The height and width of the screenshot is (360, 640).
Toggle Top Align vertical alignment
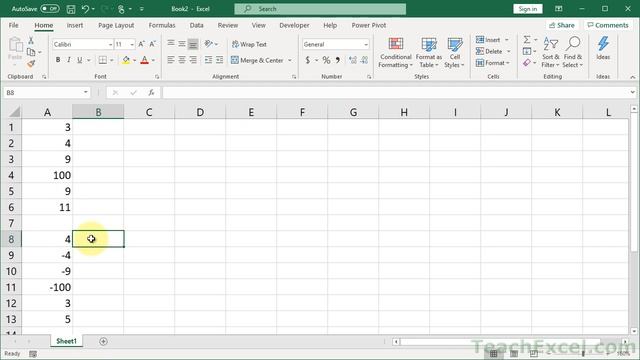pos(171,44)
